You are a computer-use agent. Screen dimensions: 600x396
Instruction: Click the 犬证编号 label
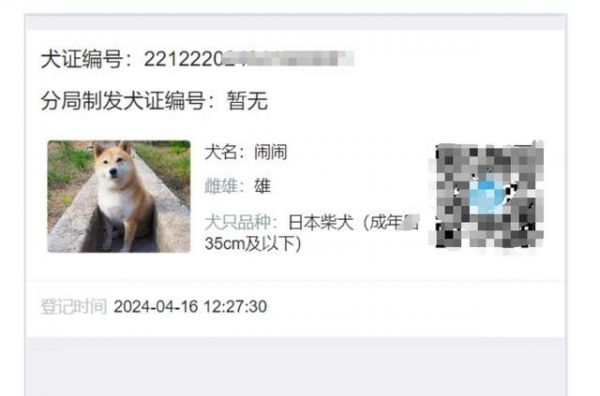(82, 59)
